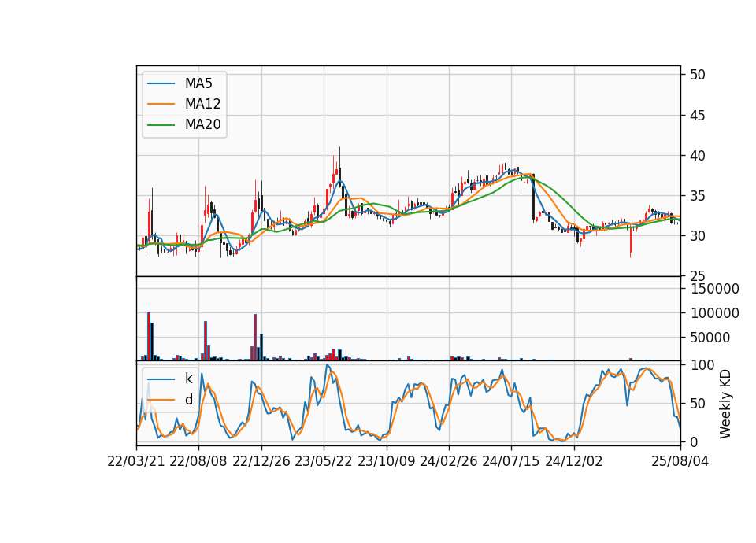
Task: Click the 24/02/26 date tick label
Action: (448, 461)
